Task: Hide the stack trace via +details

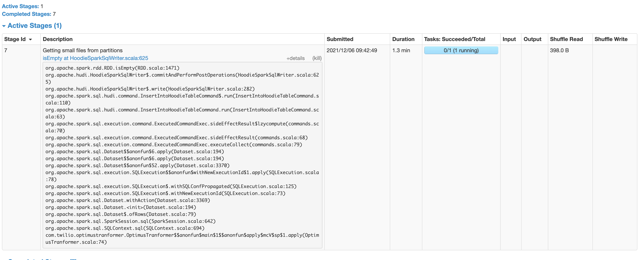Action: (295, 58)
